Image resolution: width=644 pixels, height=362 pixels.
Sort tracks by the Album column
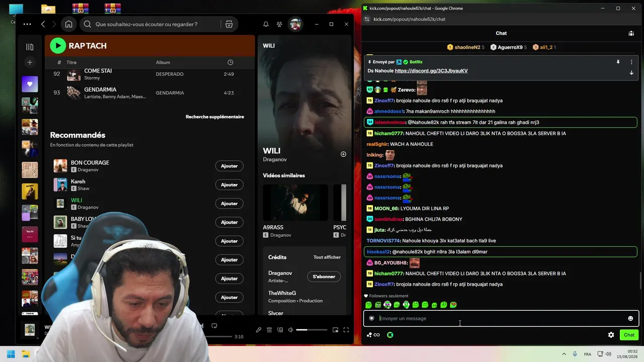(163, 62)
